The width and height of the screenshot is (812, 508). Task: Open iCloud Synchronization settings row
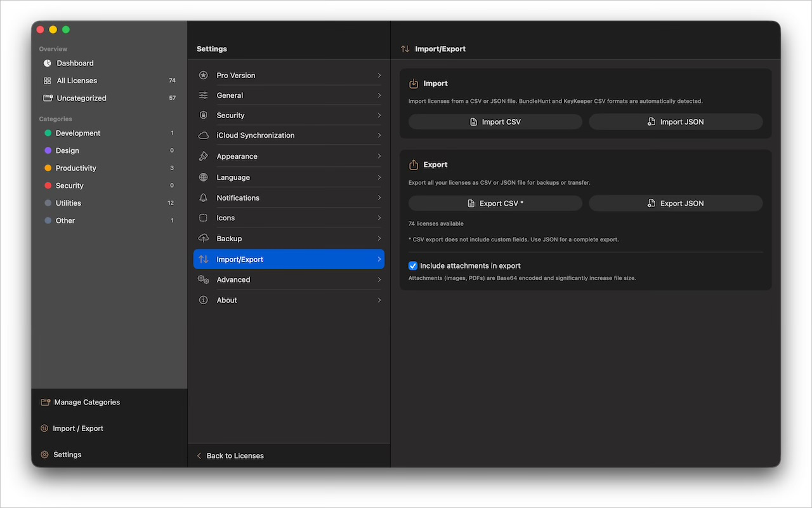pyautogui.click(x=289, y=135)
